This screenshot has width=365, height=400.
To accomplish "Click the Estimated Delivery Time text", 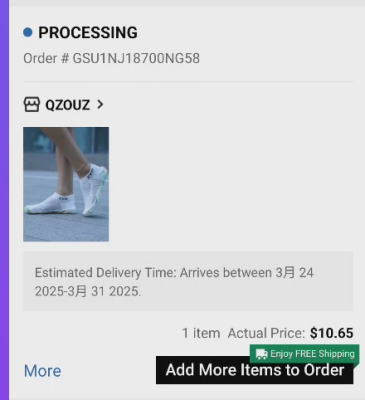I will click(x=105, y=273).
